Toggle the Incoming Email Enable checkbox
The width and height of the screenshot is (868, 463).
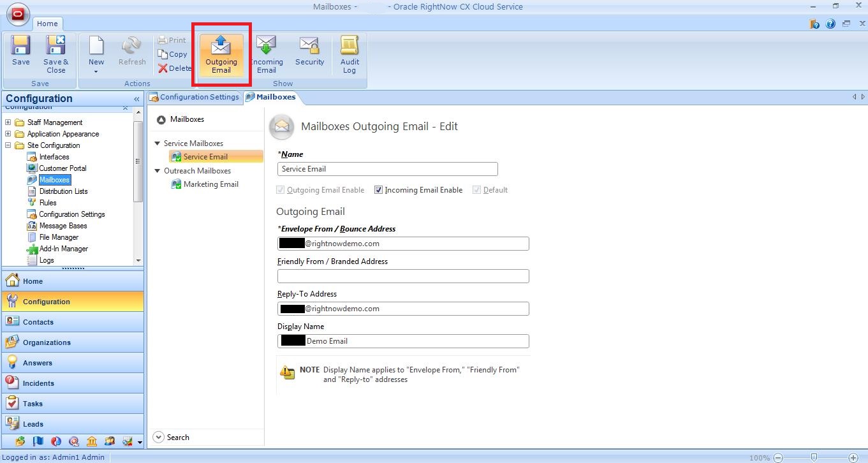378,190
